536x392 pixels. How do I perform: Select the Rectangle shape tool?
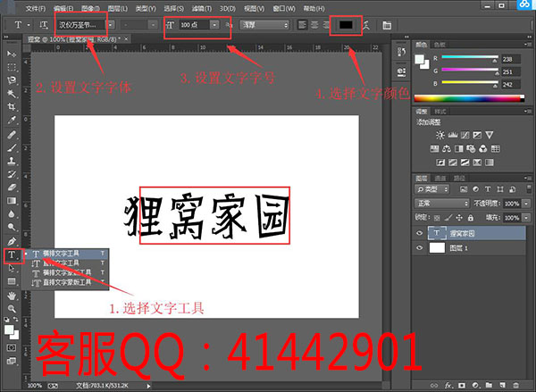pos(12,281)
